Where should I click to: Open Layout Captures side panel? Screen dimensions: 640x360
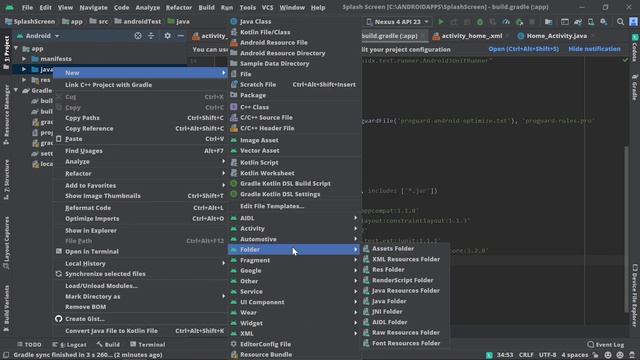coord(6,242)
